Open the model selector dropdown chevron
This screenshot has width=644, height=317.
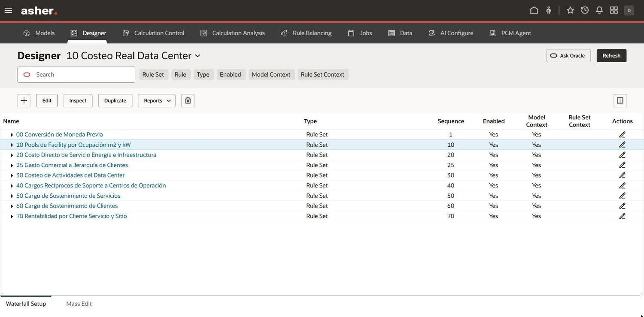(x=197, y=56)
